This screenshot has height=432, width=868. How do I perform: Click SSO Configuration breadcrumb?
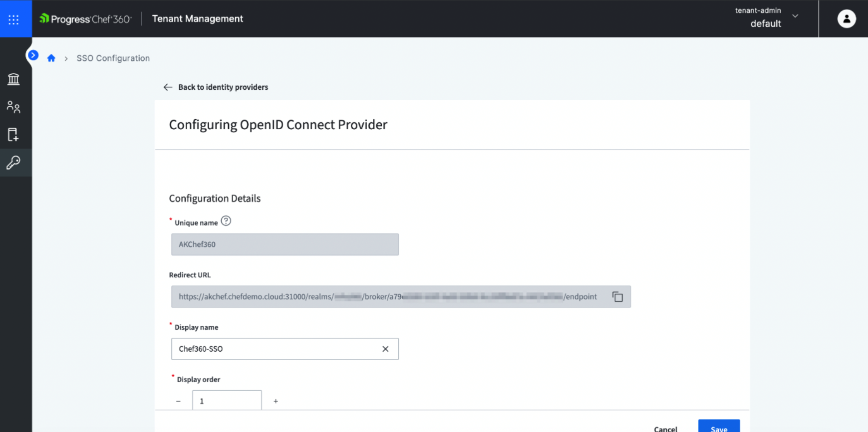coord(113,58)
